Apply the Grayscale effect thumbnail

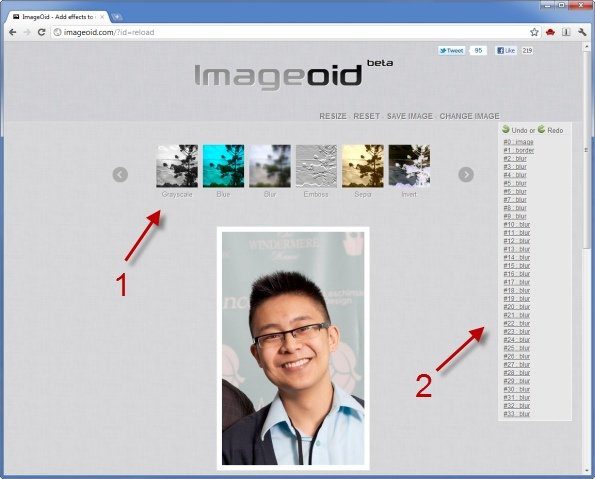click(177, 166)
